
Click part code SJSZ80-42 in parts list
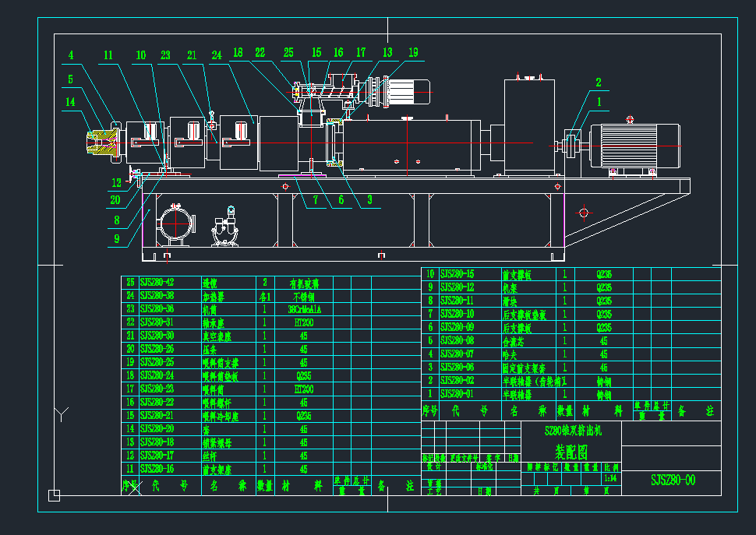tap(157, 283)
